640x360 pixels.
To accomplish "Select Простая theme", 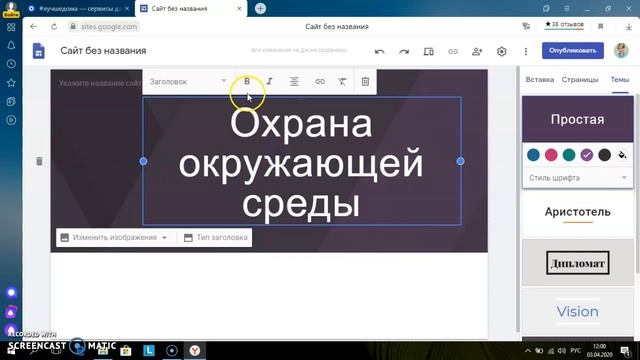I will 578,119.
